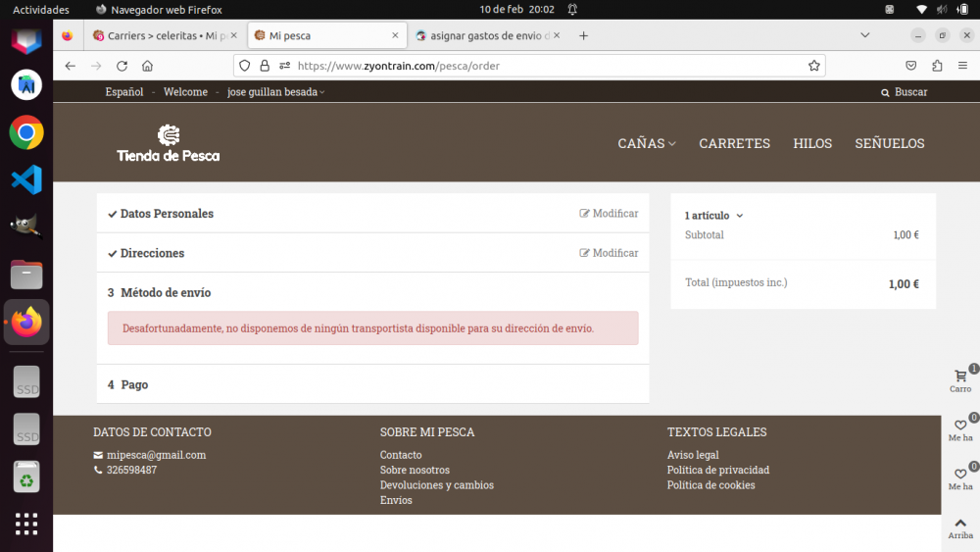
Task: Click the mipesca@gmail.com email address
Action: [x=156, y=455]
